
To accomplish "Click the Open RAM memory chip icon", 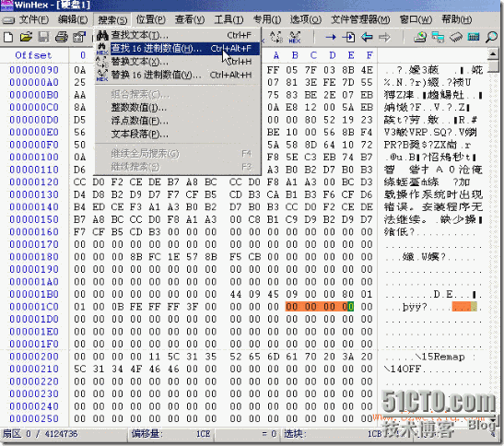I will click(x=456, y=37).
